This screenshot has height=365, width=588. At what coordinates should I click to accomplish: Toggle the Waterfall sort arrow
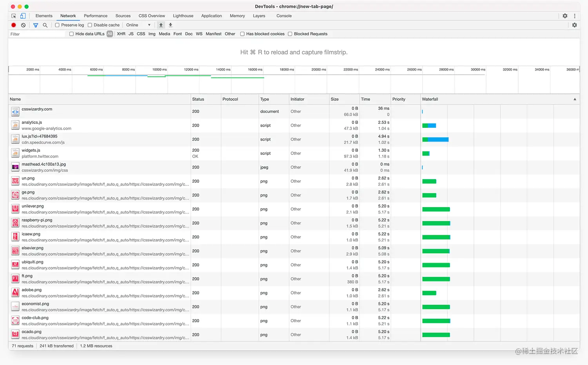(x=575, y=99)
